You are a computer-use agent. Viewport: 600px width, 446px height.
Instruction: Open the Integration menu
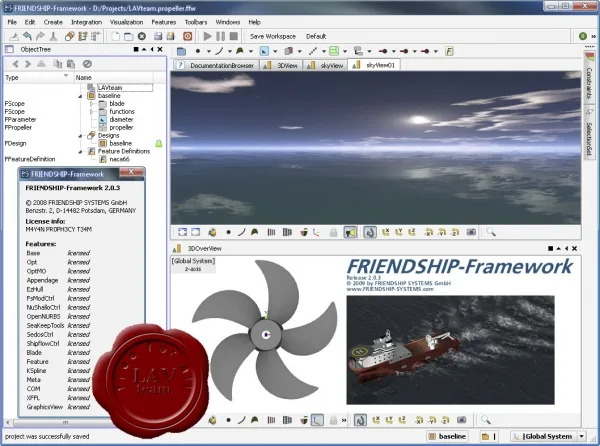pyautogui.click(x=86, y=22)
